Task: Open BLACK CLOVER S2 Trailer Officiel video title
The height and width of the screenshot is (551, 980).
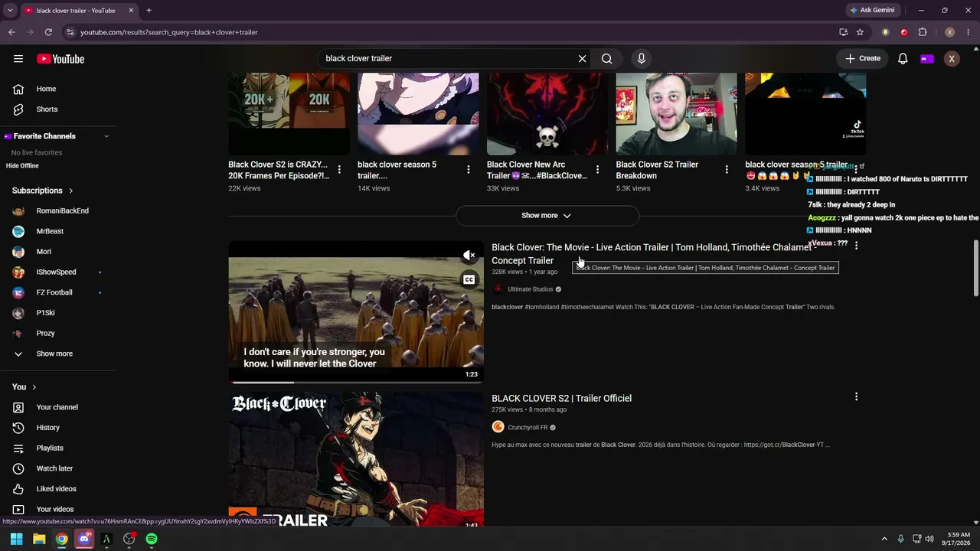Action: pos(561,399)
